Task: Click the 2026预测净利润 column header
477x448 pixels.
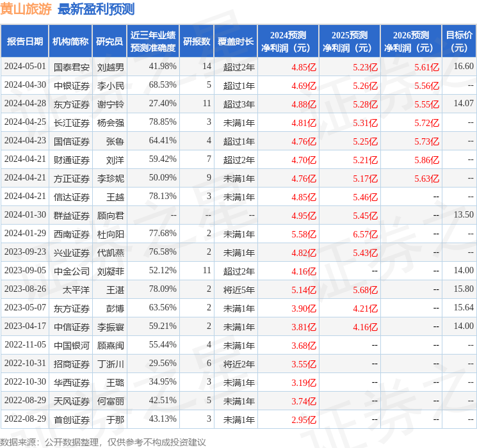Action: [411, 42]
